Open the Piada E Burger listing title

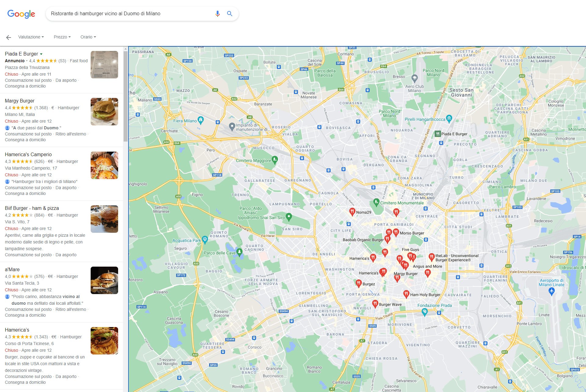coord(21,54)
